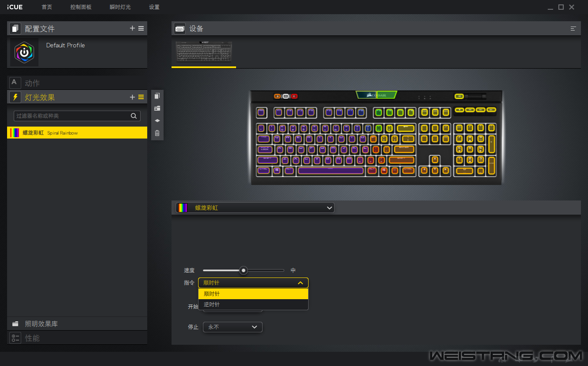
Task: Click the copy effect icon in side toolbar
Action: coord(157,96)
